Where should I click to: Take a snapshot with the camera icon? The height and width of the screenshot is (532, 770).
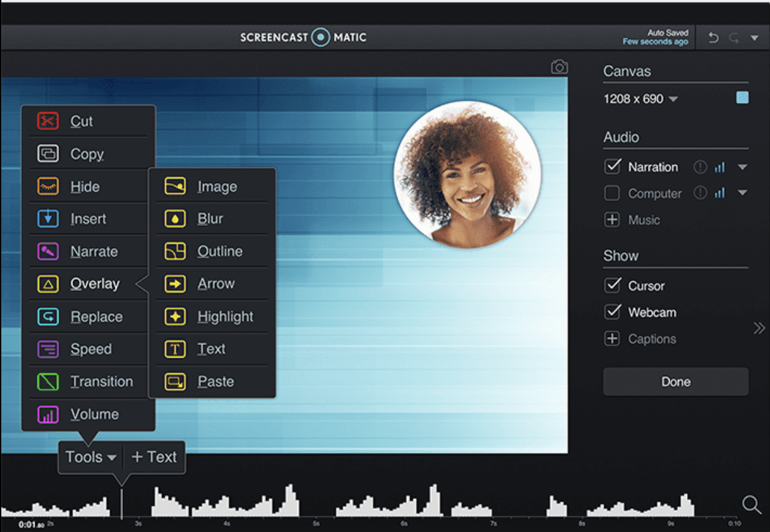[559, 67]
